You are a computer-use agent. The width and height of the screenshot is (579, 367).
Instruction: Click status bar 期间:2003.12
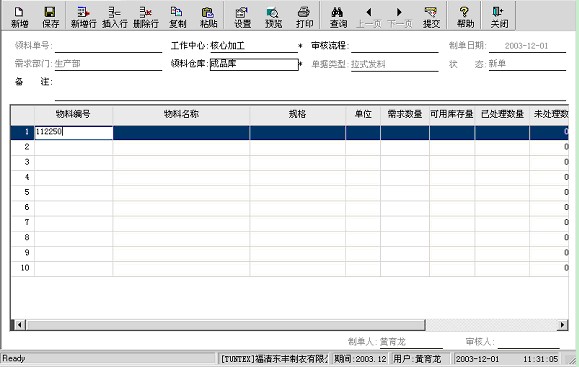(x=360, y=359)
